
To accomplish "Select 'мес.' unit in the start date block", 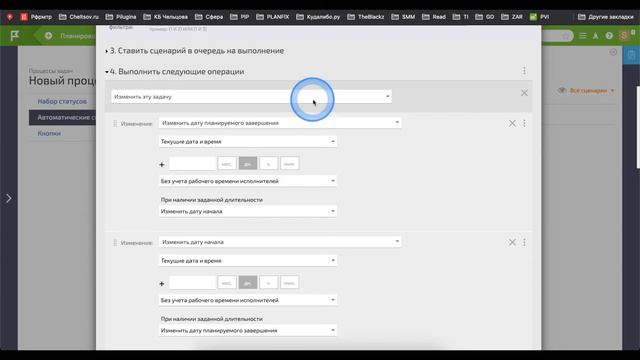I will coord(227,282).
